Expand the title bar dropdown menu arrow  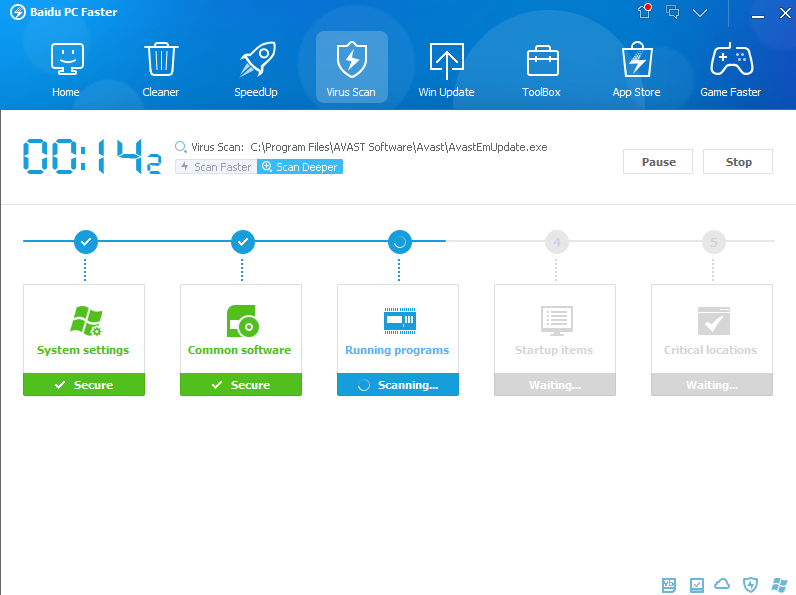click(x=700, y=13)
